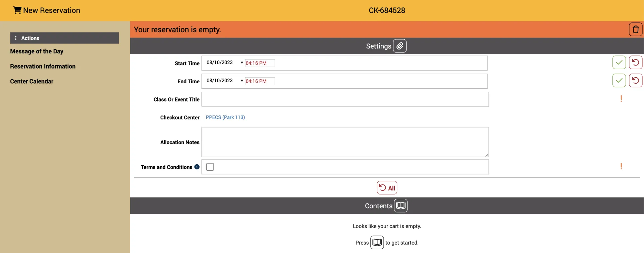644x253 pixels.
Task: Check the Terms and Conditions checkbox
Action: point(210,167)
